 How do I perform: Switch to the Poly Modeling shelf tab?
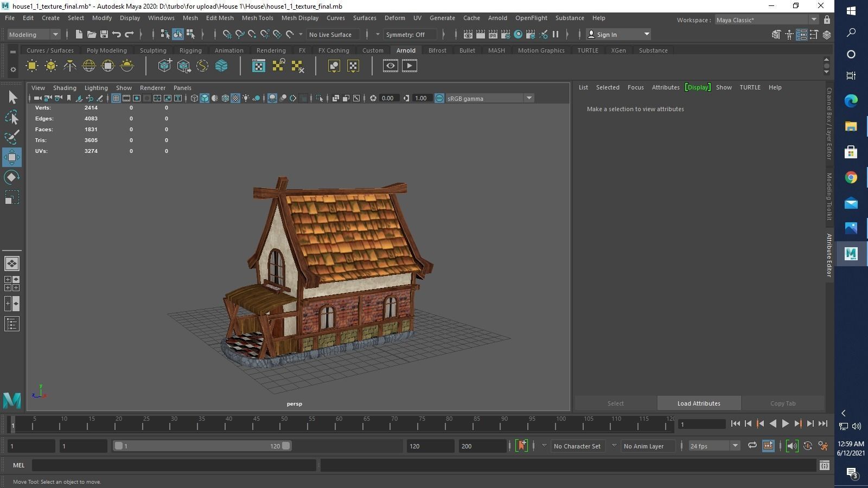(106, 50)
